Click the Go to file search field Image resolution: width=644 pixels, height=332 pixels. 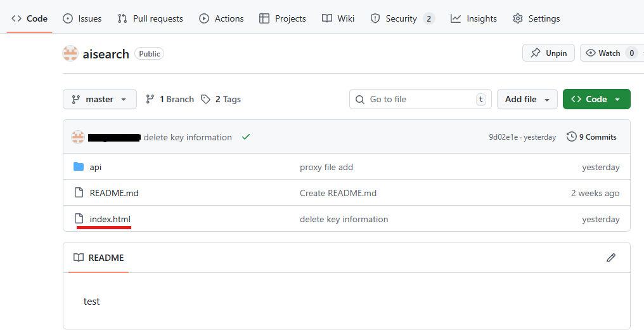pyautogui.click(x=420, y=99)
